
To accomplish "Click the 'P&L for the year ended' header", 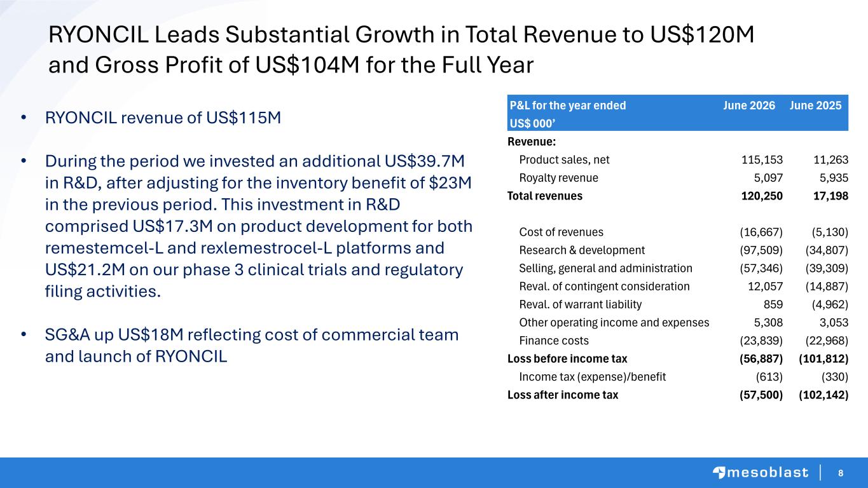I will pyautogui.click(x=568, y=105).
